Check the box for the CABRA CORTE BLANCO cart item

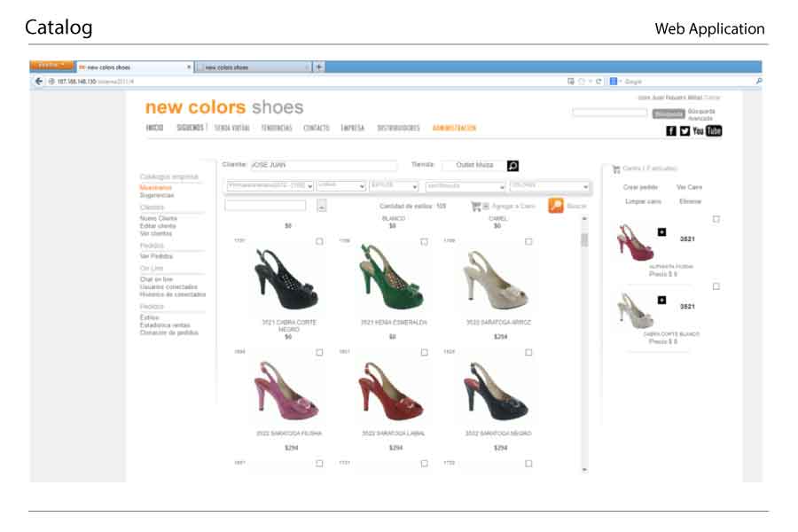(x=716, y=286)
